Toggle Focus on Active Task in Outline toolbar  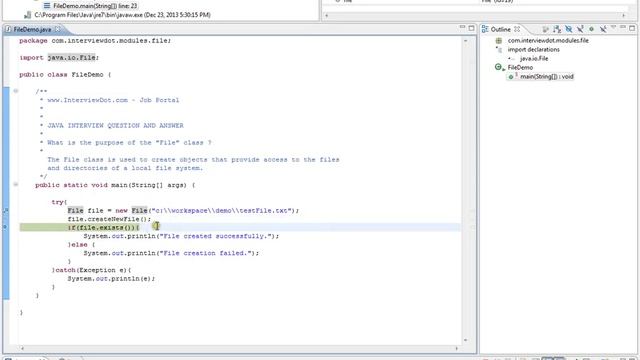(x=545, y=29)
